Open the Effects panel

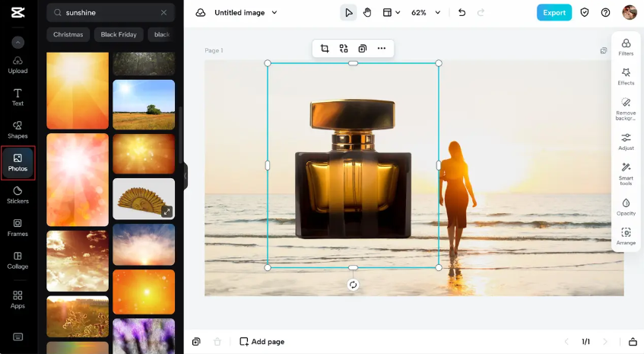pos(626,76)
